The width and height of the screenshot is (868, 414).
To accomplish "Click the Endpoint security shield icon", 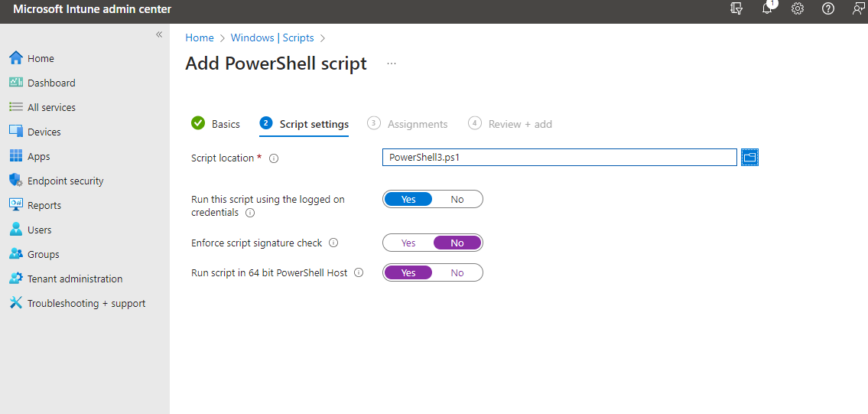I will coord(16,181).
